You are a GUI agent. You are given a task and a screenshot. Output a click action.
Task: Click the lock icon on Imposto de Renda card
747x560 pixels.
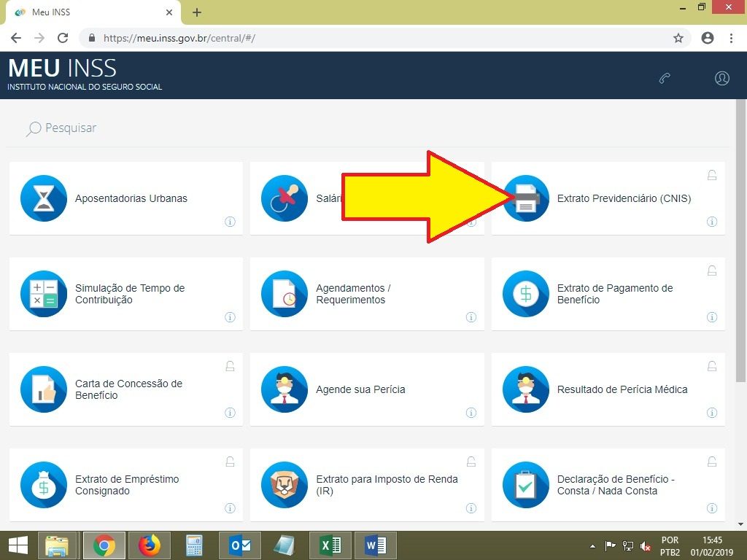[x=471, y=462]
